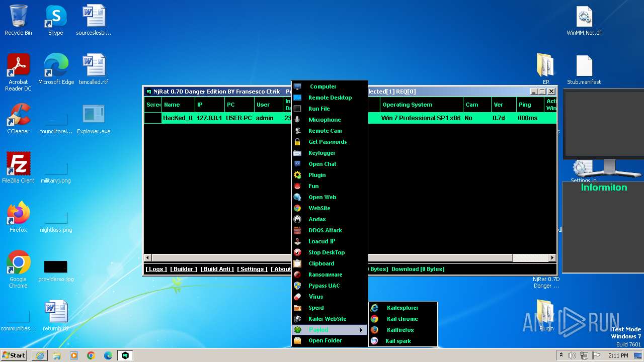Click the DDOS Attack wall icon
The image size is (644, 362).
tap(297, 230)
